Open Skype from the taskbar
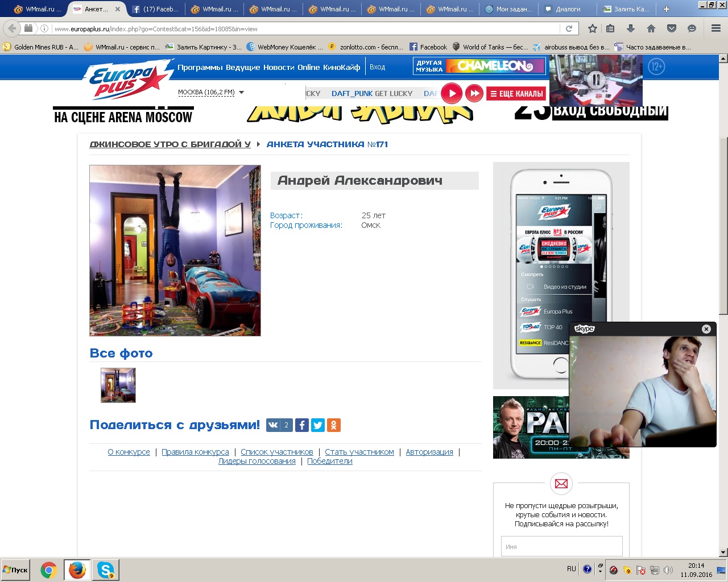 click(x=105, y=570)
